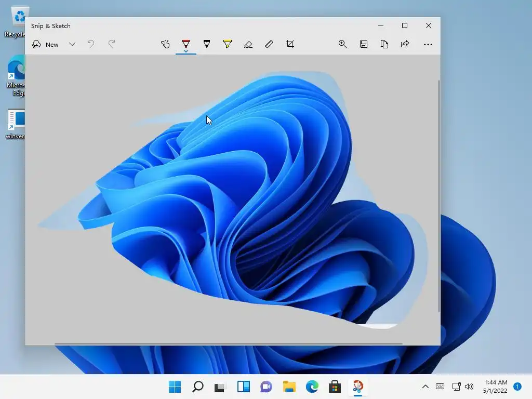This screenshot has height=399, width=532.
Task: Open the notification center badge
Action: [x=517, y=386]
